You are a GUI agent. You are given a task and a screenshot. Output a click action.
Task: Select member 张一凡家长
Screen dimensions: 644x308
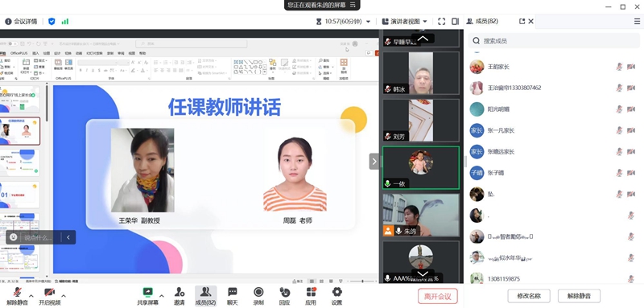(554, 130)
